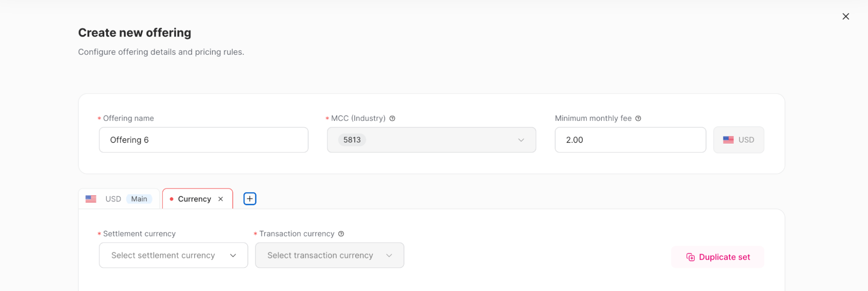Close the Create new offering dialog
The image size is (868, 291).
click(x=845, y=17)
